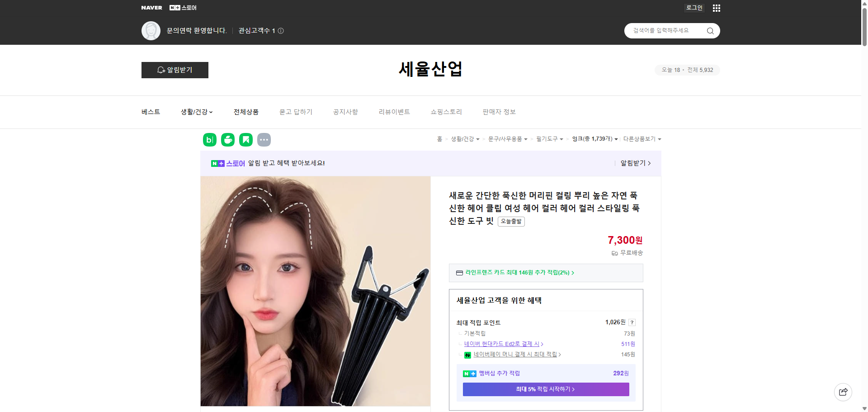
Task: Click the 알림받기 button
Action: 175,70
